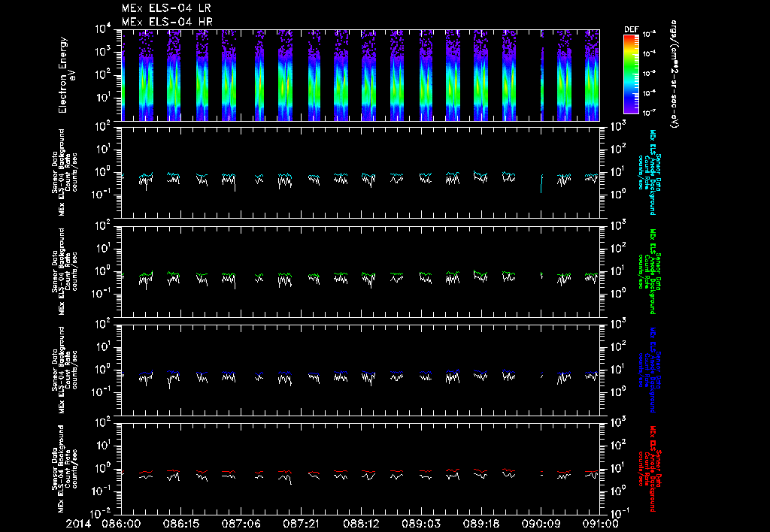This screenshot has height=532, width=770.
Task: Click the 10^3 tick on green panel right axis
Action: point(617,225)
